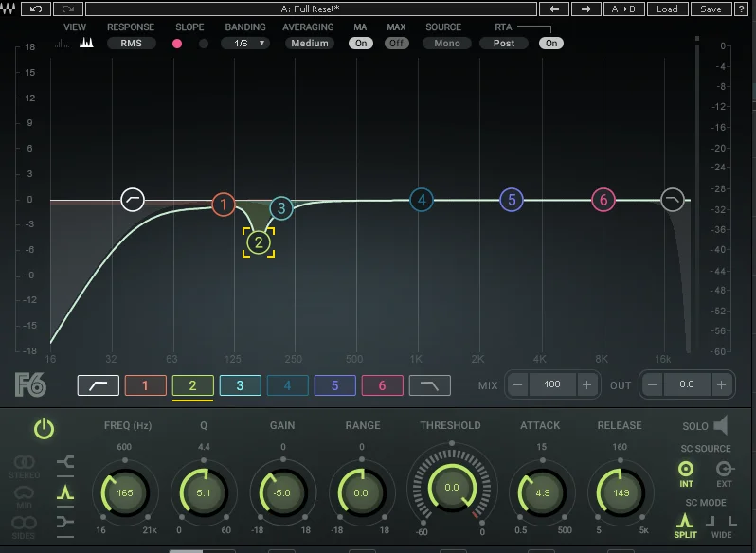The image size is (756, 553).
Task: Open the high-pass filter band tab
Action: point(99,385)
